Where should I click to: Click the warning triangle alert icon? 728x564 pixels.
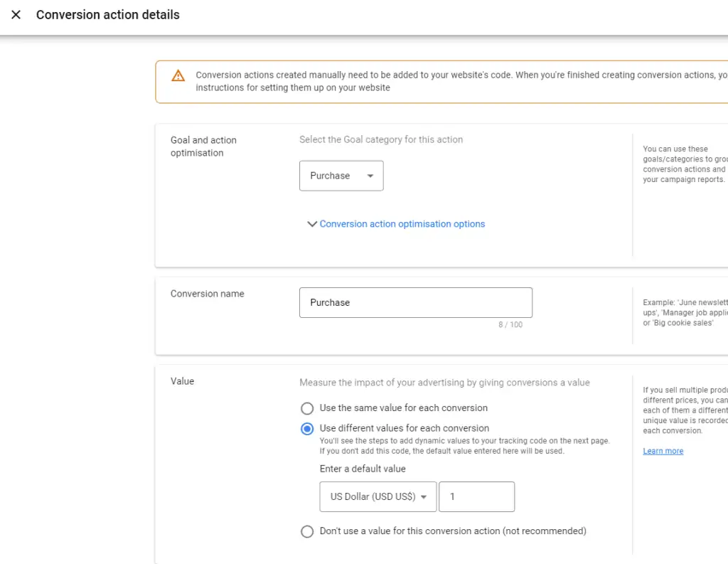(177, 75)
